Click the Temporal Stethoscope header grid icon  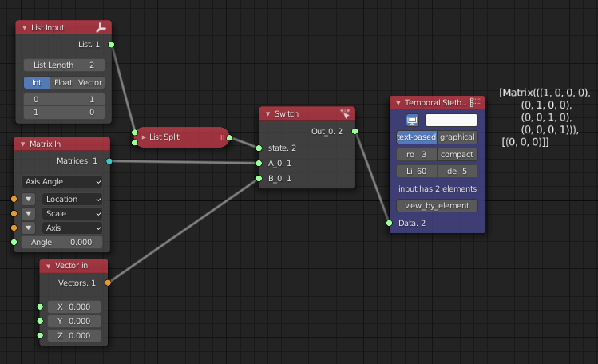coord(475,102)
